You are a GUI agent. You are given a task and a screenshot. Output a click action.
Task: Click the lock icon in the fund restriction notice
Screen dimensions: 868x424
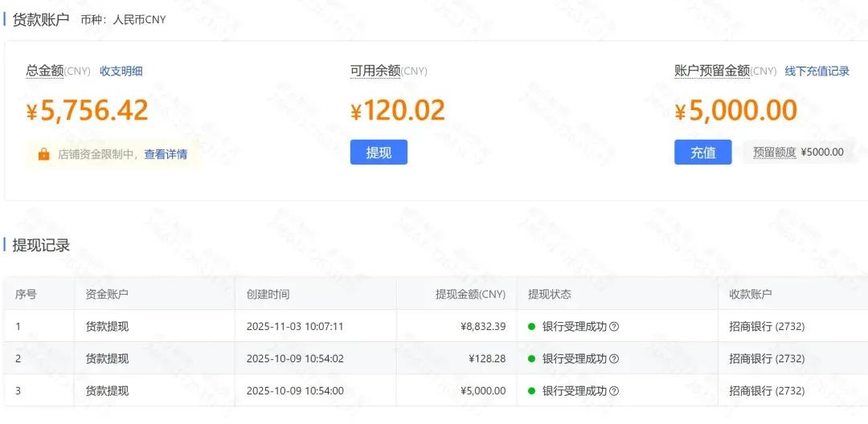click(43, 153)
